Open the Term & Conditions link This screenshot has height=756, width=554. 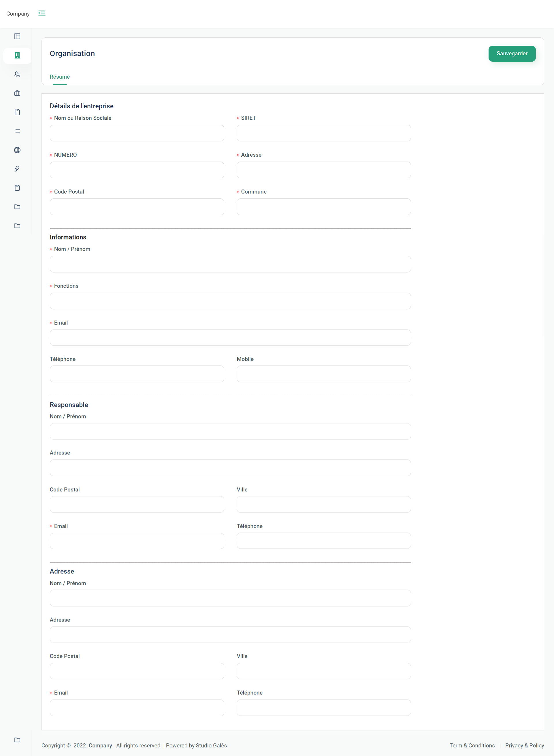(472, 745)
